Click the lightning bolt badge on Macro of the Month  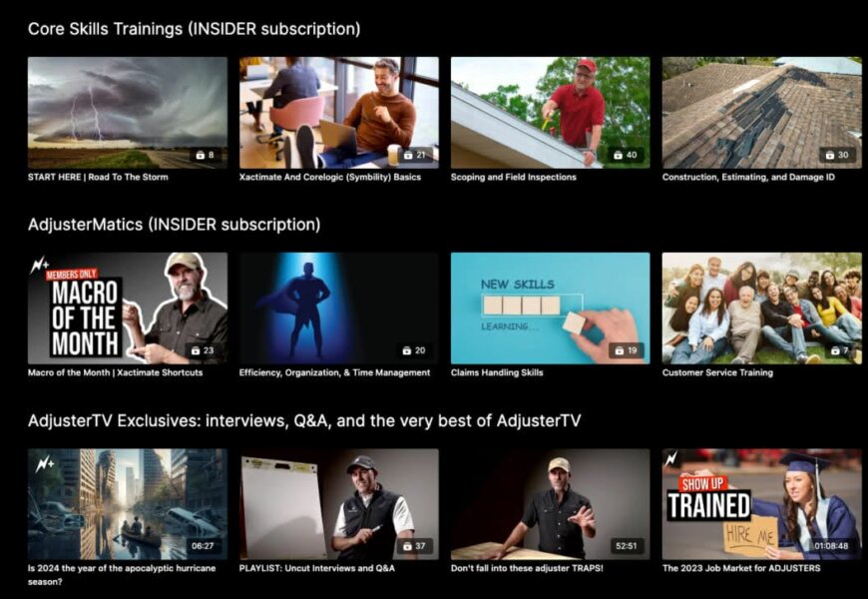point(40,266)
